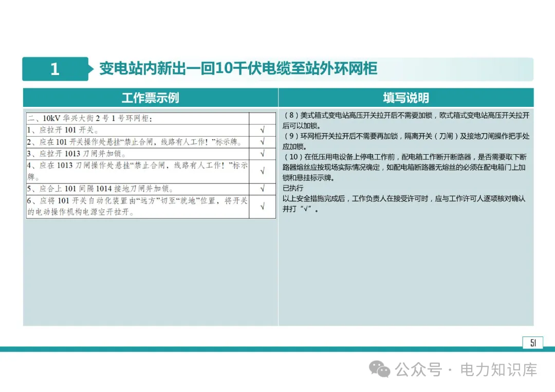
Task: Click the check mark for 1013 刀闸操作处标示牌 row
Action: [x=262, y=171]
